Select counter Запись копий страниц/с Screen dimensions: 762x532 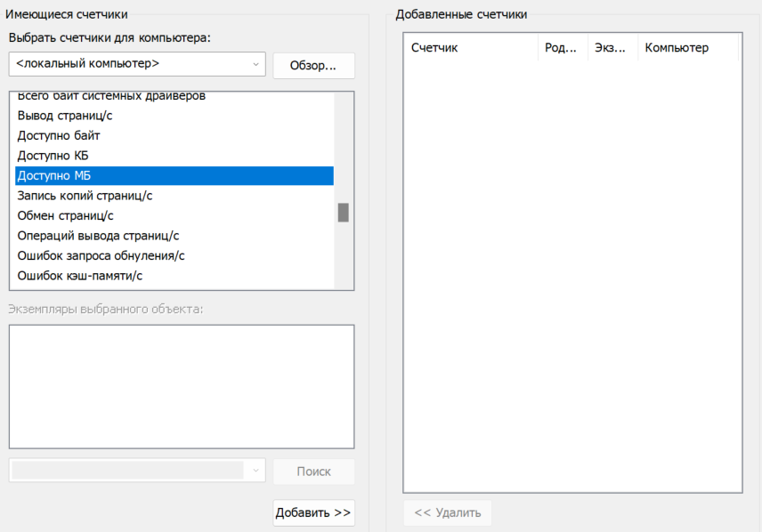(174, 196)
